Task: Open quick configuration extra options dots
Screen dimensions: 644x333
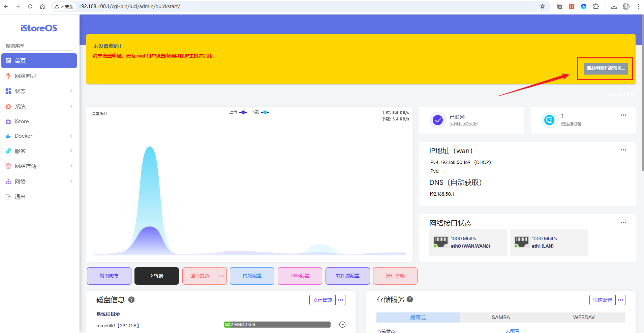Action: click(620, 300)
